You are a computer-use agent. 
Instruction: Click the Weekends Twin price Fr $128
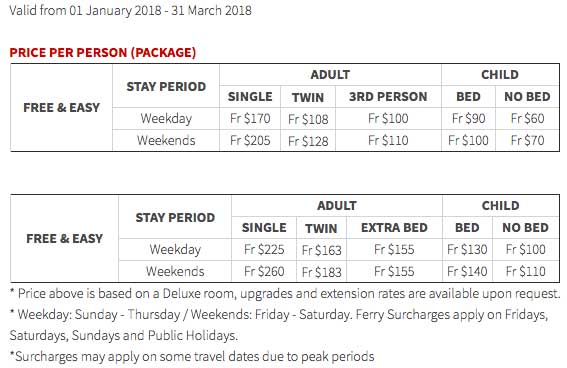(308, 141)
